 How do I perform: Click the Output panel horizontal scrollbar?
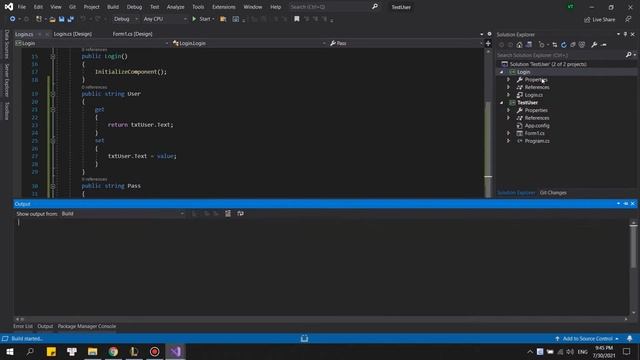[x=321, y=319]
